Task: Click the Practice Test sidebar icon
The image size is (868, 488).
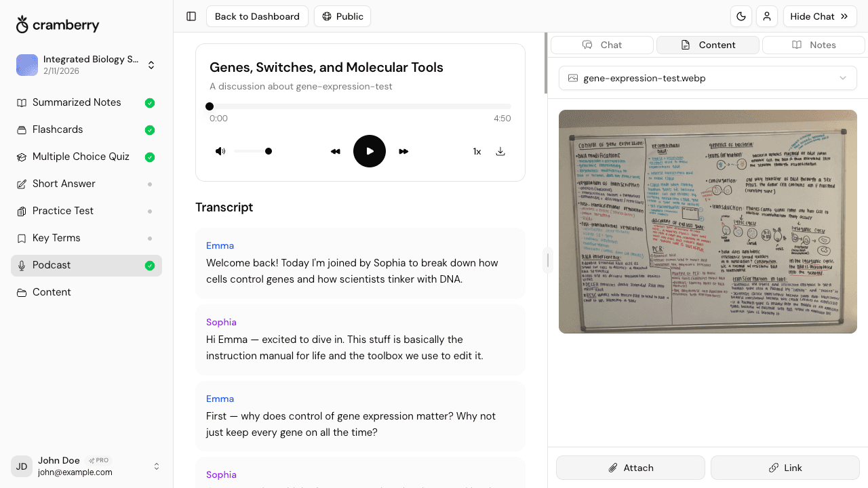Action: pos(22,211)
